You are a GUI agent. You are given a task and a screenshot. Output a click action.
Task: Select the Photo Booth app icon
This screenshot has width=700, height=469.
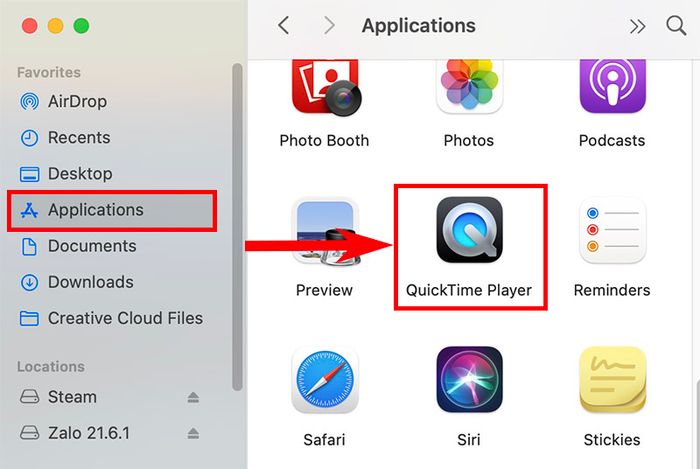pyautogui.click(x=326, y=87)
